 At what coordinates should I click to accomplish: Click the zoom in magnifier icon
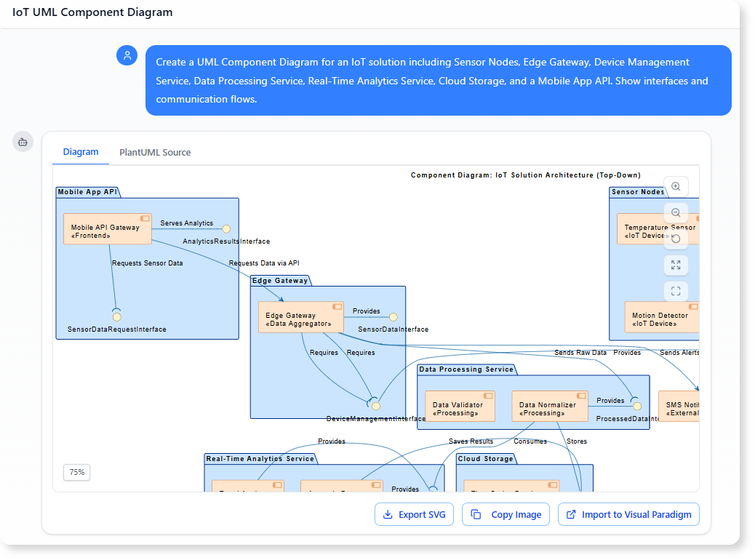click(x=676, y=186)
